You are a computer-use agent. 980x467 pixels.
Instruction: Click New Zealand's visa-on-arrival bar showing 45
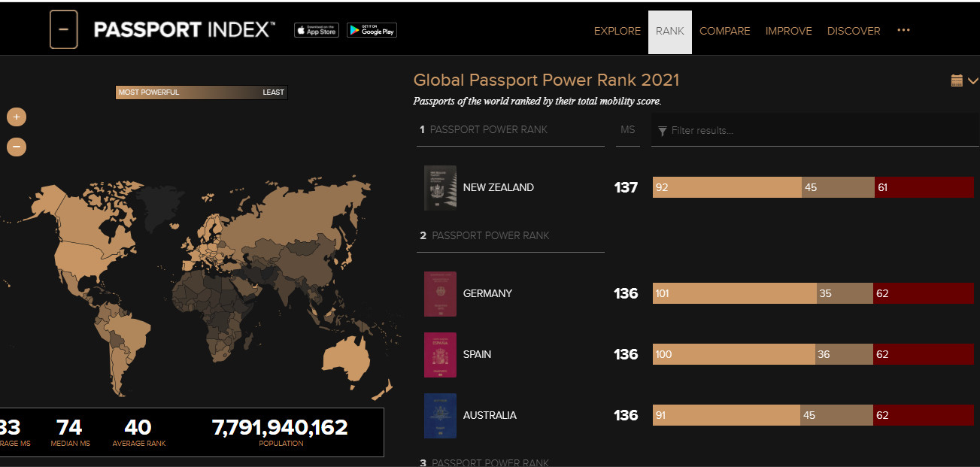click(x=838, y=187)
